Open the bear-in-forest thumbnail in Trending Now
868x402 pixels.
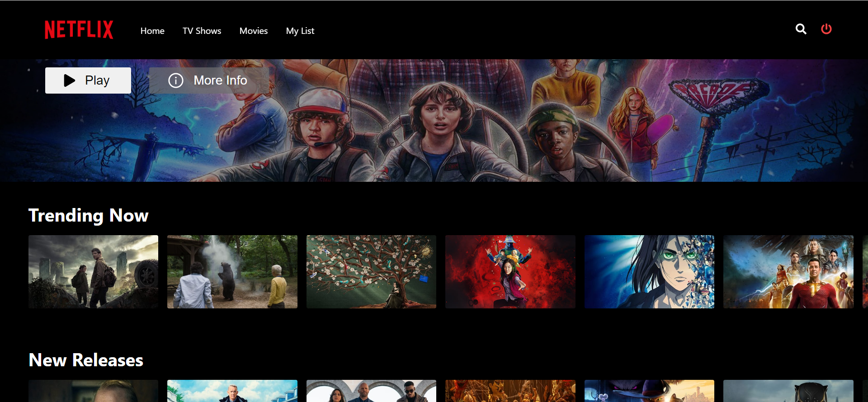pyautogui.click(x=232, y=272)
